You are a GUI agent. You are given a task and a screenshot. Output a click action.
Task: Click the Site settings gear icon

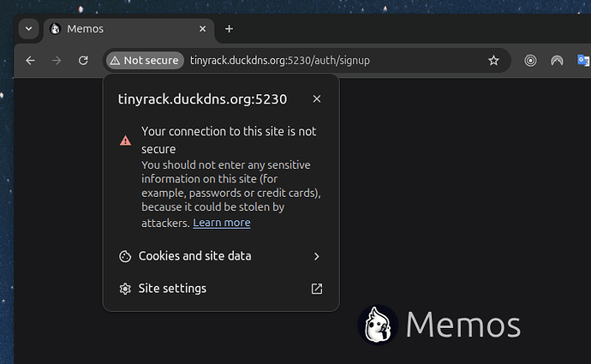click(x=125, y=289)
